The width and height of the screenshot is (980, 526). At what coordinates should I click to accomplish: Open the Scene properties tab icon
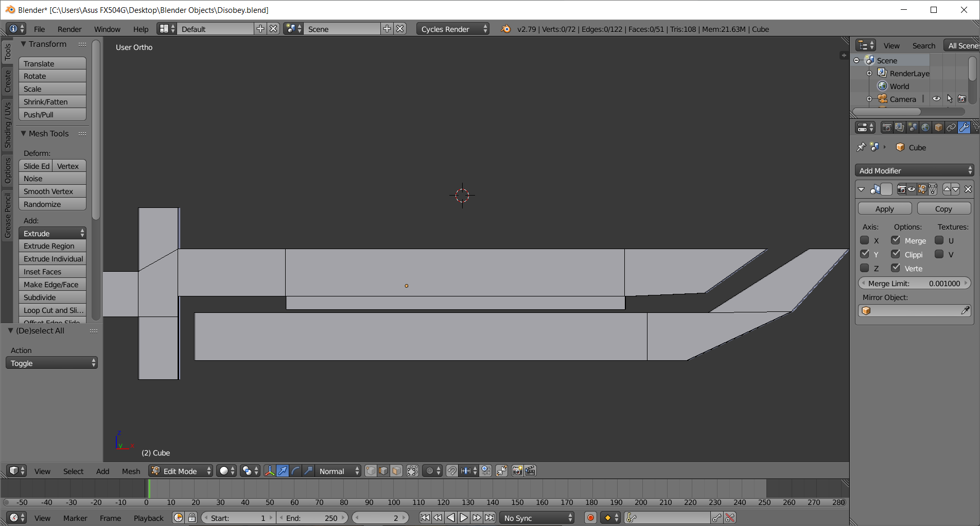[x=912, y=127]
